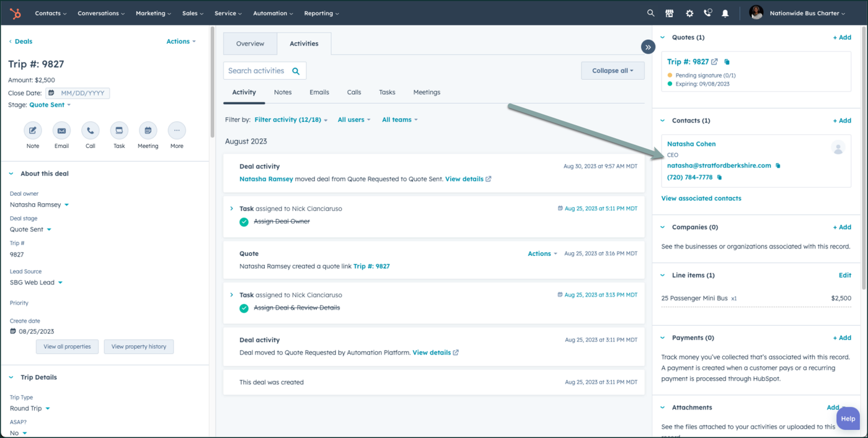Open the Trip Type Round Trip dropdown
The height and width of the screenshot is (438, 868).
[x=30, y=409]
